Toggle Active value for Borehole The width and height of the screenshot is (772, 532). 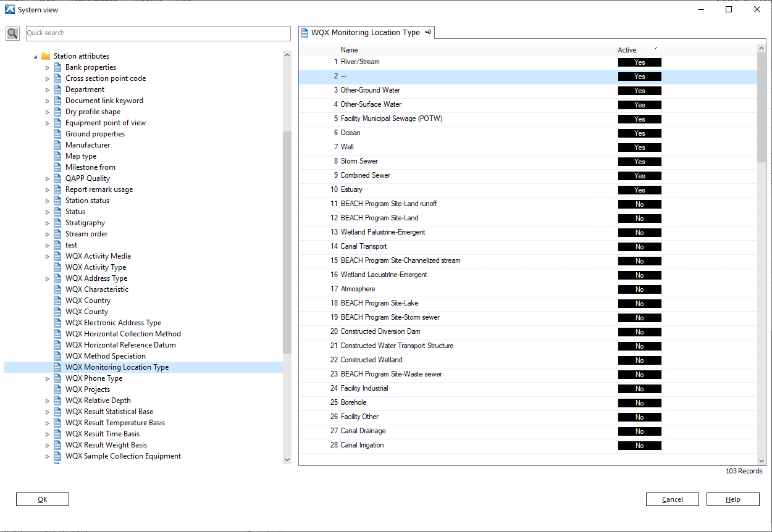click(639, 403)
